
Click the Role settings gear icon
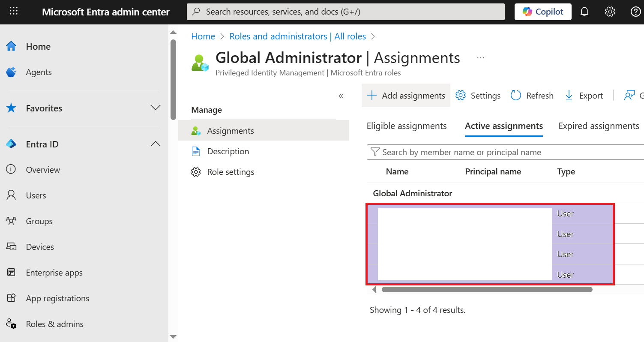(196, 172)
